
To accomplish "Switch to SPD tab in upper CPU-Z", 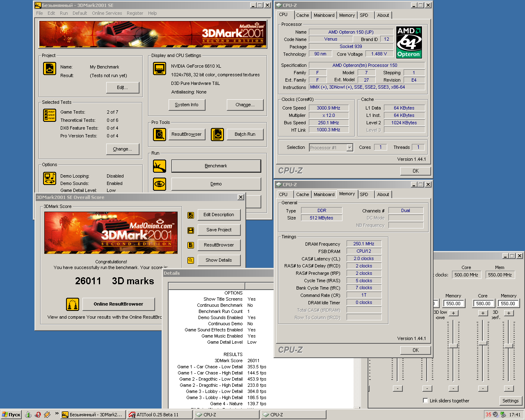I will pos(364,15).
